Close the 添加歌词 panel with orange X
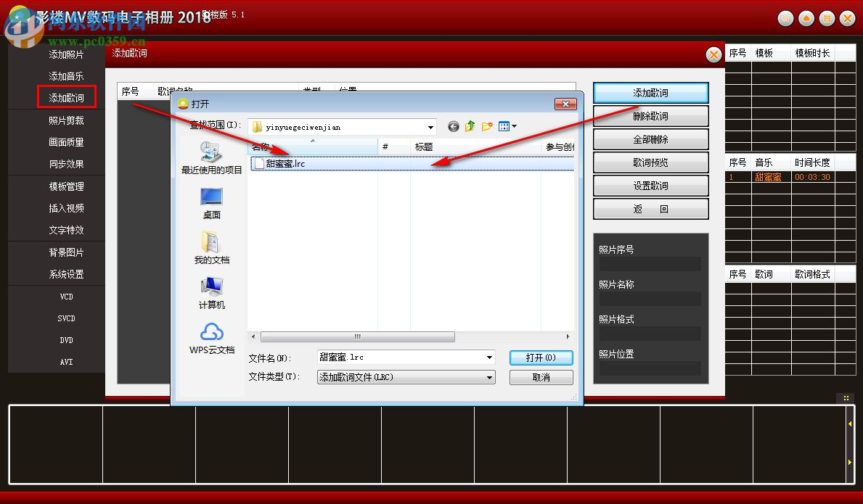863x504 pixels. [713, 54]
